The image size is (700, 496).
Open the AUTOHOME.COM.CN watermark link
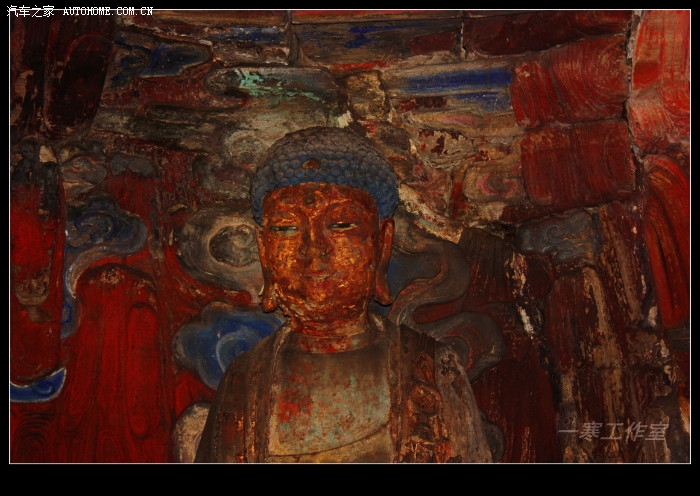108,11
